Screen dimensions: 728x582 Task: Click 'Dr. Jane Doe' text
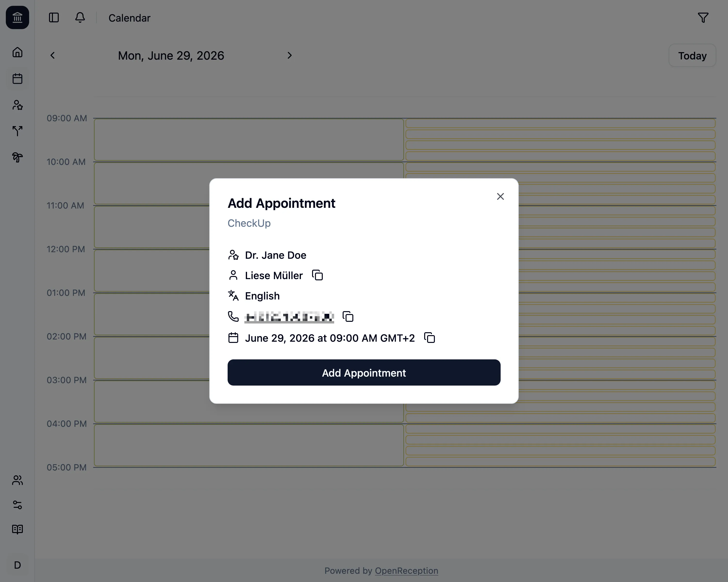pos(275,255)
